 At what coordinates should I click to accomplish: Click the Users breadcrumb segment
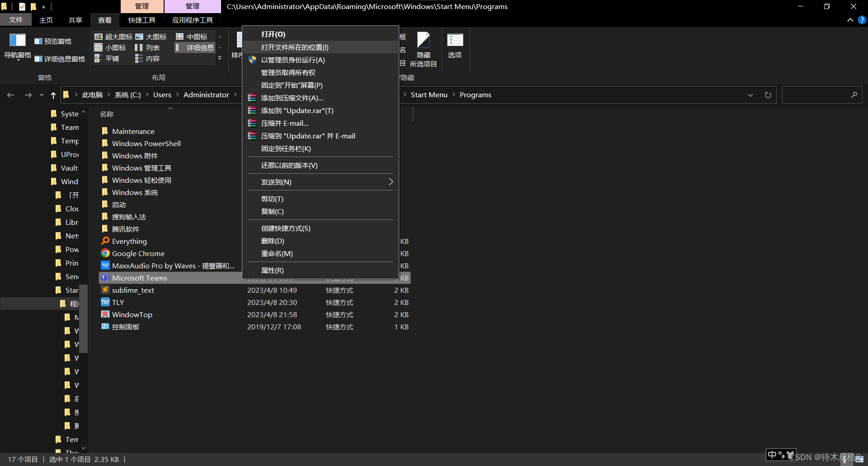[162, 95]
